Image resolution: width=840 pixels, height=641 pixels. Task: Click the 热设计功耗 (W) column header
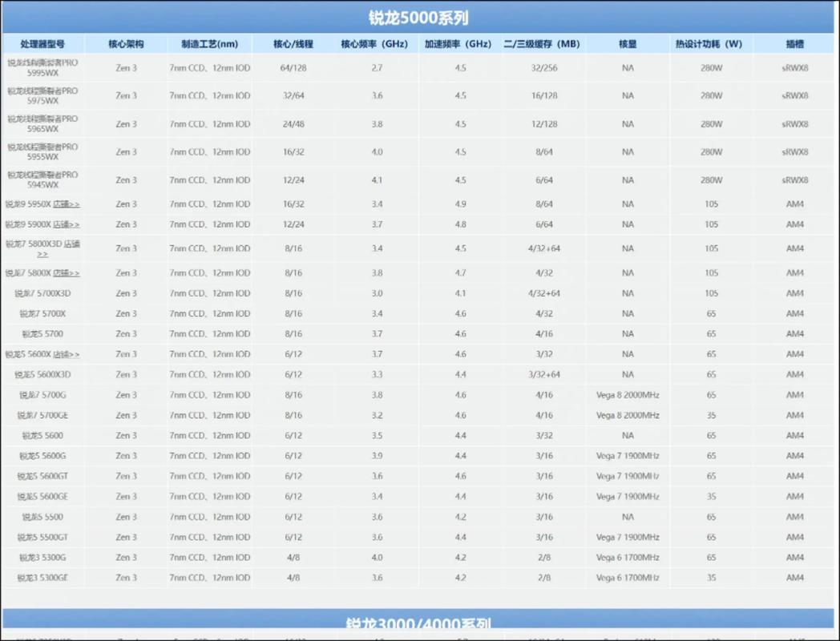coord(710,44)
